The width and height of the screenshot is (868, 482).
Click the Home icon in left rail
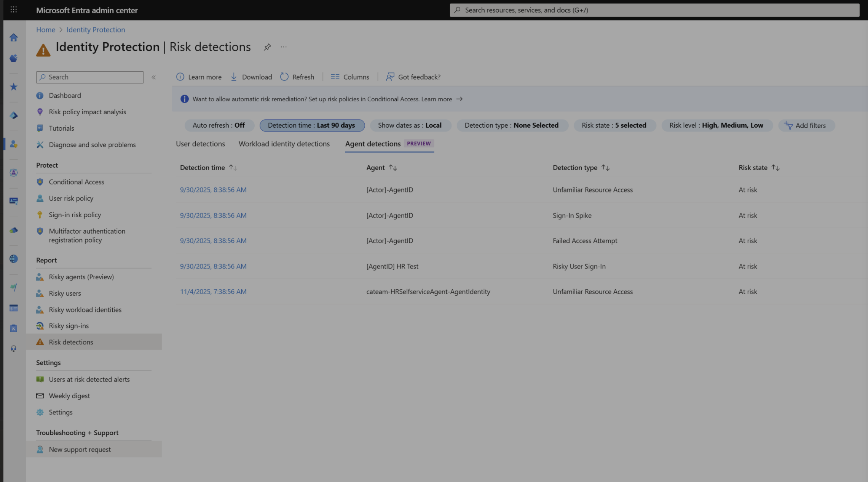coord(14,37)
